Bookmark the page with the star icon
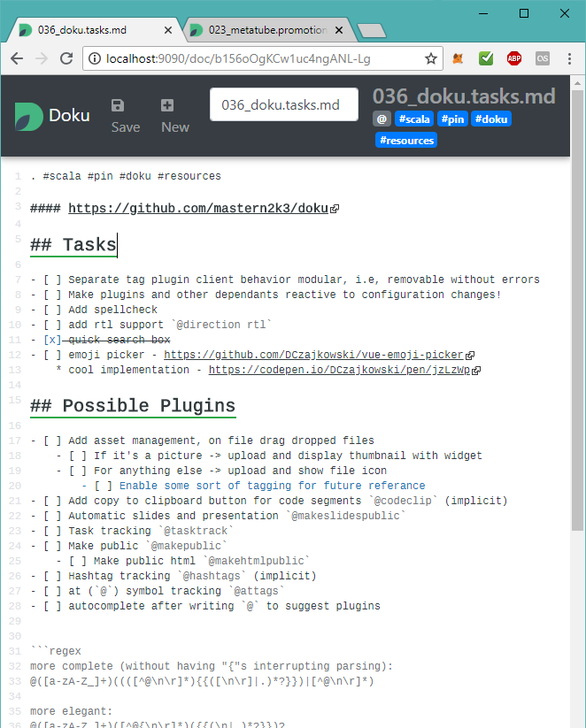The image size is (586, 728). 431,58
